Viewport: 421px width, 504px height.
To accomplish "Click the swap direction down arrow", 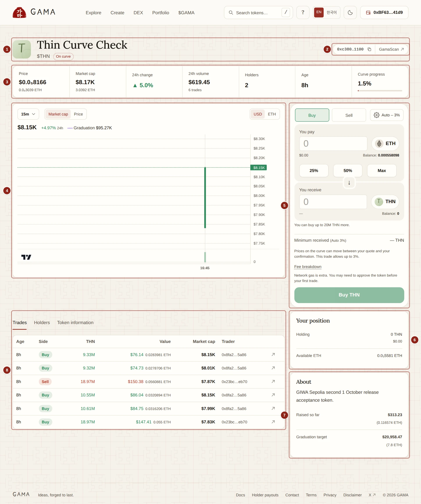I will click(349, 183).
